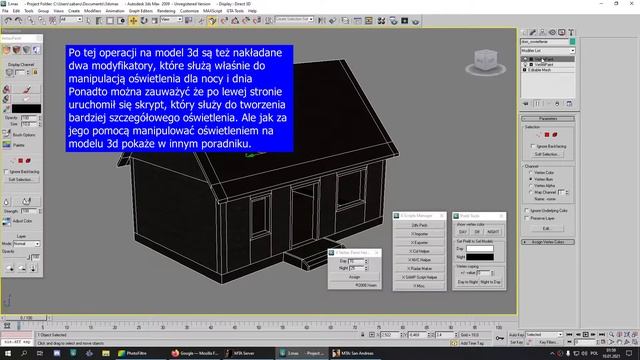Open the Rendering menu
The height and width of the screenshot is (360, 640).
point(166,11)
